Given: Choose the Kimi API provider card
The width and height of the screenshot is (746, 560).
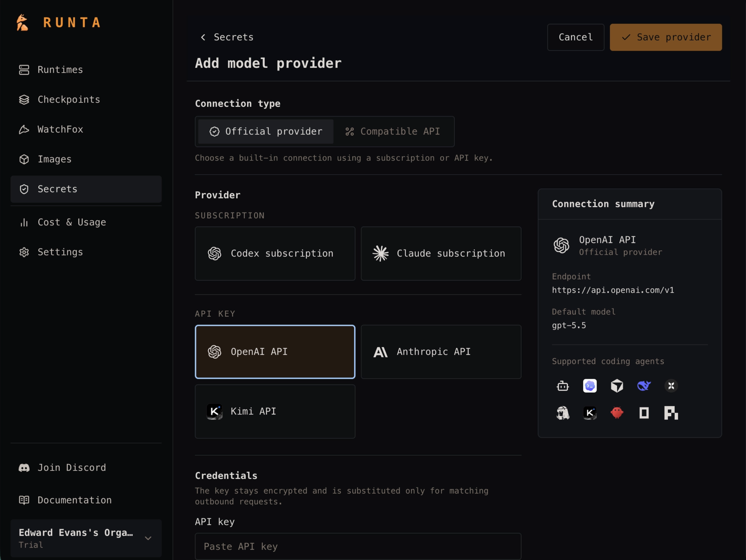Looking at the screenshot, I should click(x=275, y=412).
